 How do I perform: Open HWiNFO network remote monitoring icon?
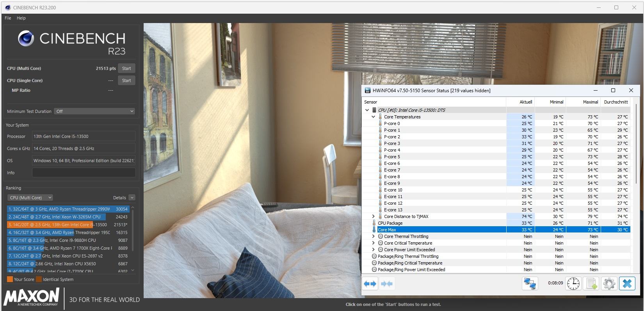tap(530, 283)
